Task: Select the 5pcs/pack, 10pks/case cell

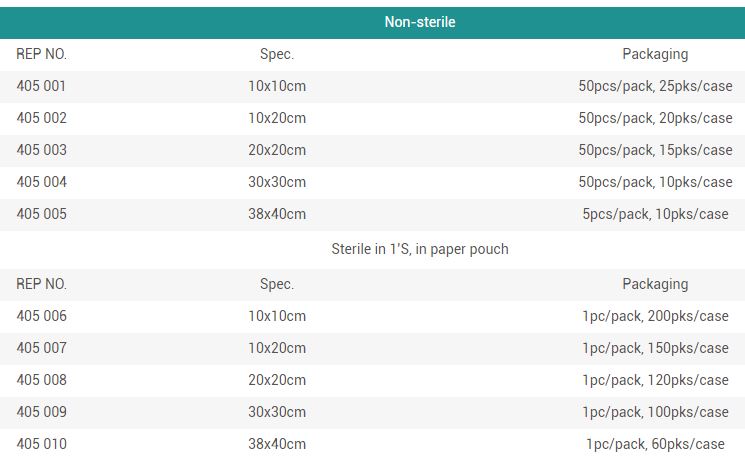Action: click(x=655, y=214)
